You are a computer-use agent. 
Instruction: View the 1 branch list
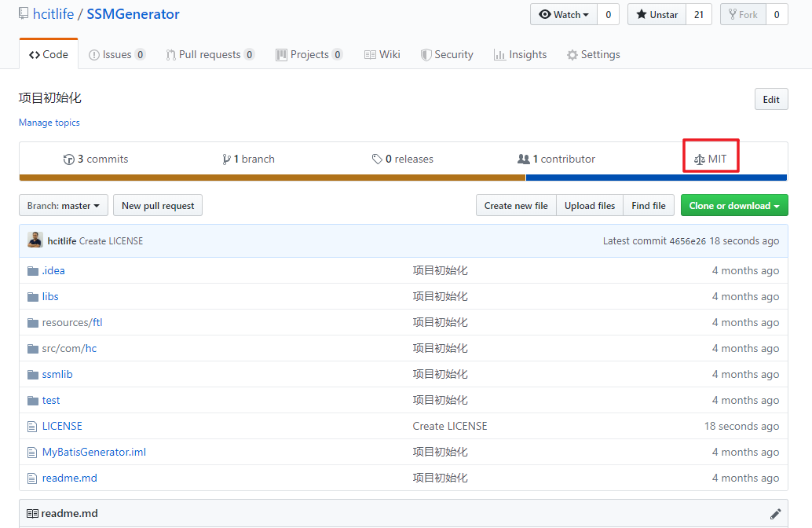[249, 159]
